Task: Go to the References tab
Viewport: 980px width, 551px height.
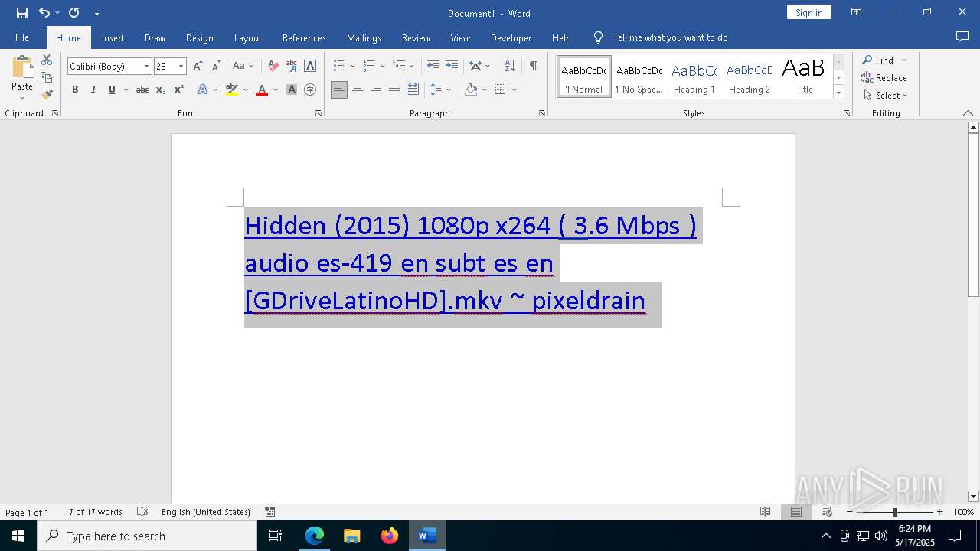Action: pos(304,37)
